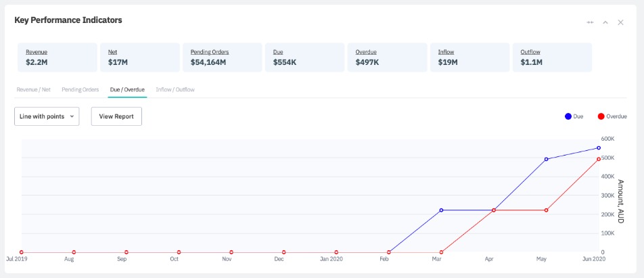The width and height of the screenshot is (644, 278).
Task: Click the Pending Orders KPI card
Action: [210, 52]
